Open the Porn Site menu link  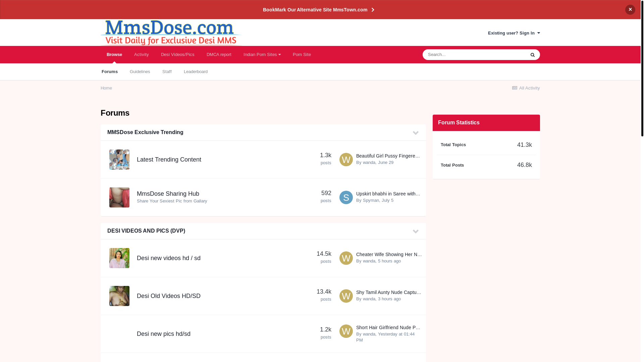click(302, 55)
